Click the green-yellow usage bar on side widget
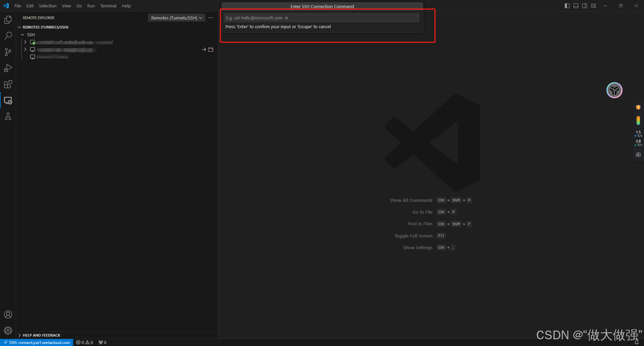The image size is (644, 346). pos(638,120)
